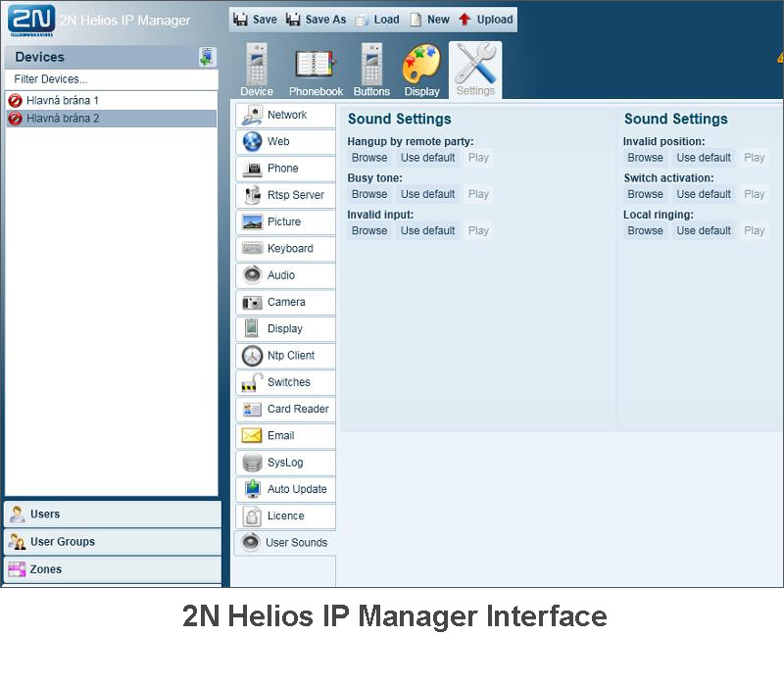Use default sound for Busy tone
The height and width of the screenshot is (686, 784).
click(x=427, y=194)
